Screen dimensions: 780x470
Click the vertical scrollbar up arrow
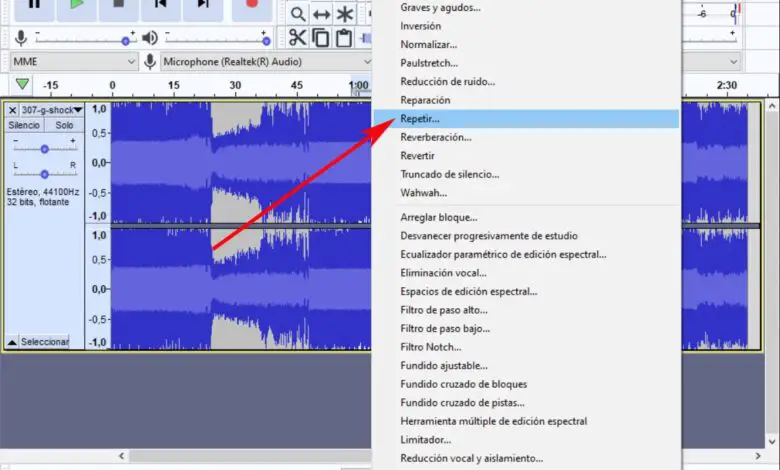(772, 106)
